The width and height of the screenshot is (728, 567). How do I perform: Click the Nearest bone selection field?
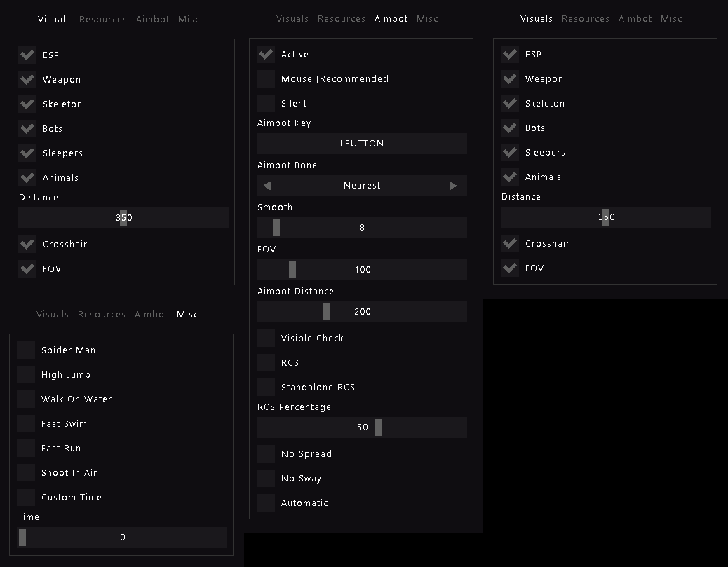click(x=362, y=186)
